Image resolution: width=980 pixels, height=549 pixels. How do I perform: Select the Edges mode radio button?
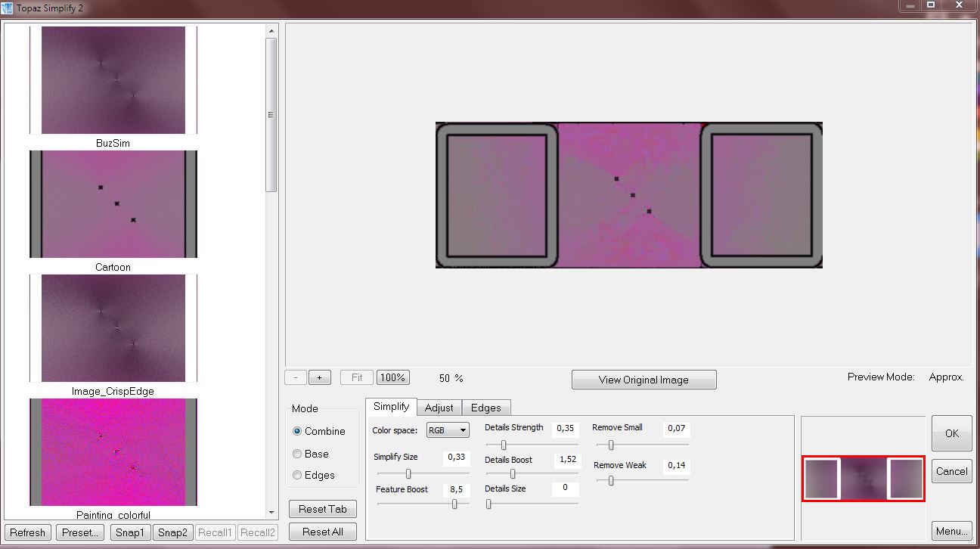coord(297,475)
